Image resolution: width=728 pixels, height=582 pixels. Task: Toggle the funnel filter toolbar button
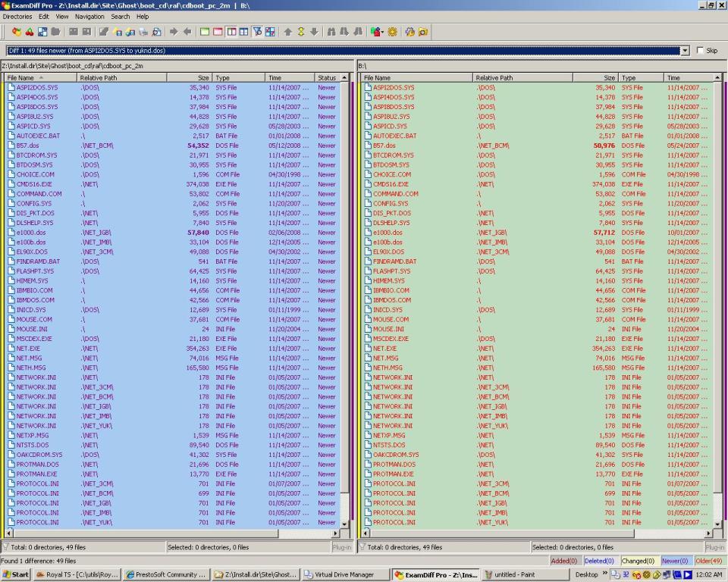[x=257, y=32]
